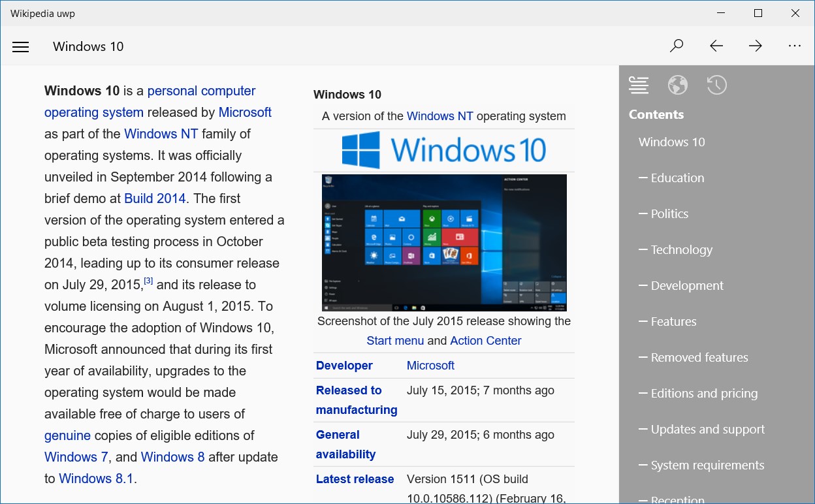
Task: Switch to the history clock tab
Action: [x=717, y=85]
